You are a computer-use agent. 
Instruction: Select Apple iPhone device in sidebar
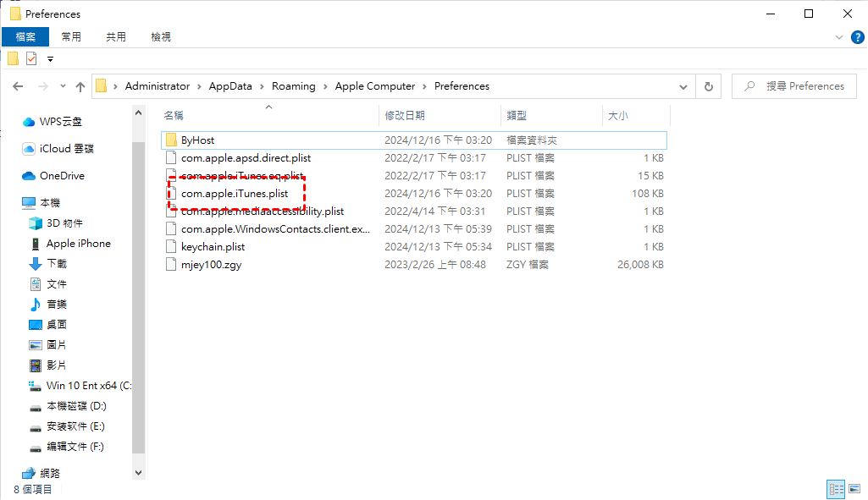78,244
